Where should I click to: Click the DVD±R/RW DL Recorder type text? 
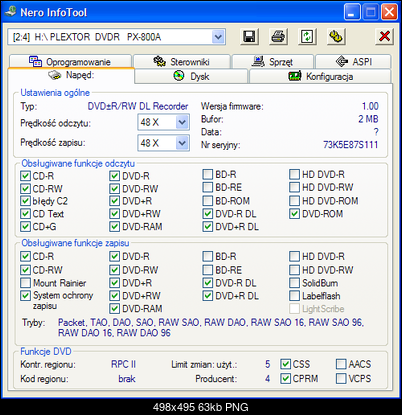[138, 106]
